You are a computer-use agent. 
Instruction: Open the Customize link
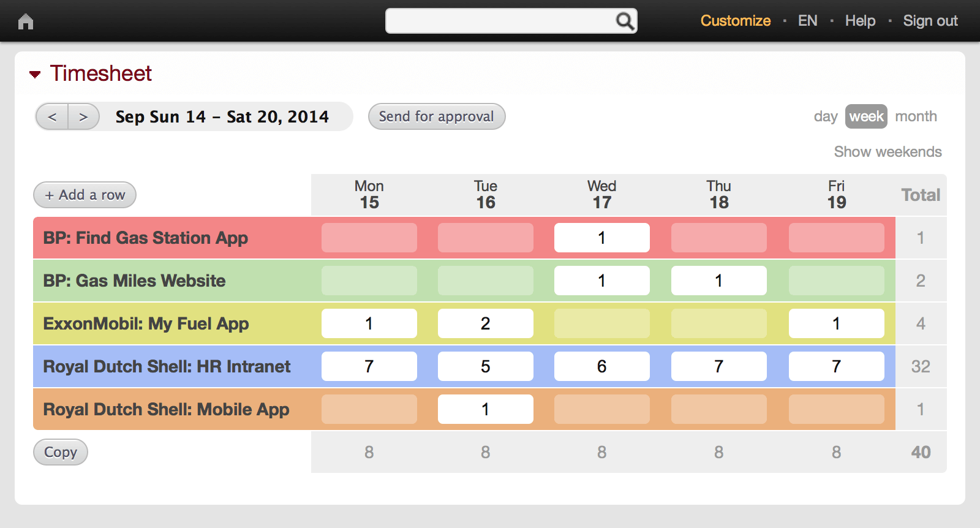735,21
